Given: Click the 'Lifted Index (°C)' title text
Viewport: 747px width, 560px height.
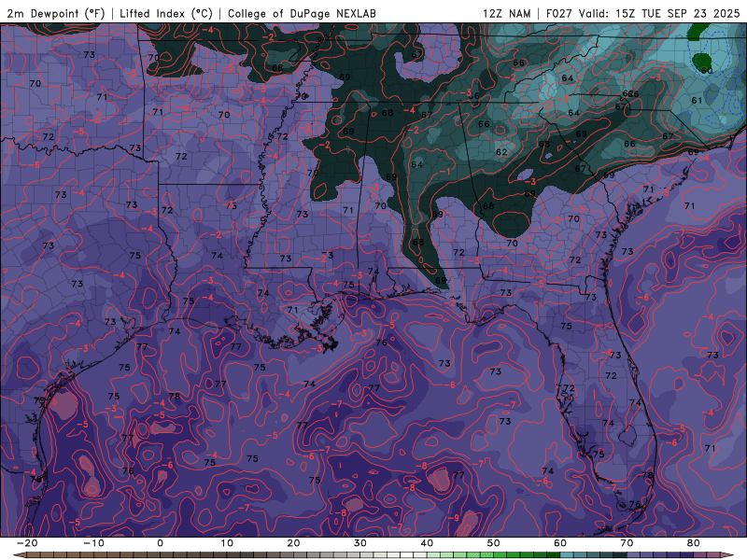Looking at the screenshot, I should pyautogui.click(x=166, y=14).
